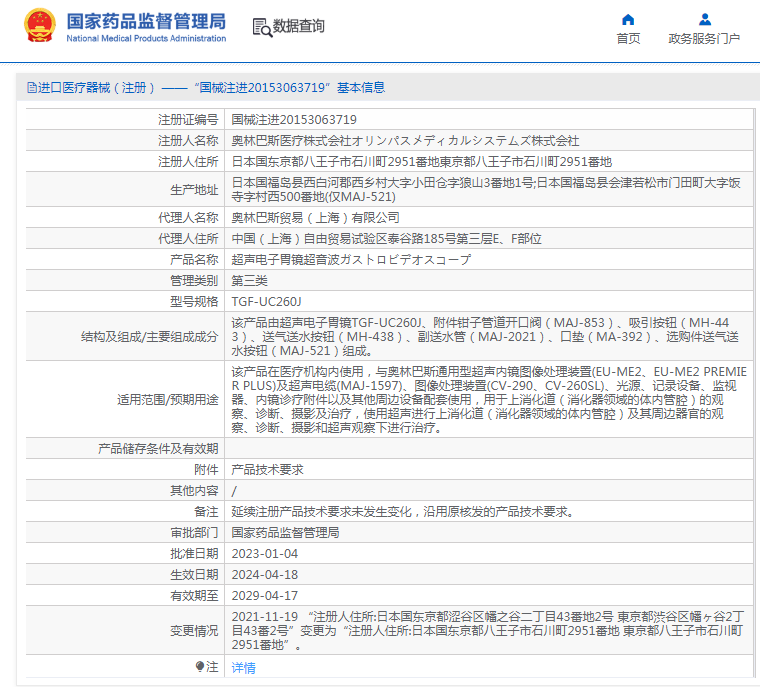The image size is (760, 687).
Task: Click the 变更情况 label
Action: (194, 631)
